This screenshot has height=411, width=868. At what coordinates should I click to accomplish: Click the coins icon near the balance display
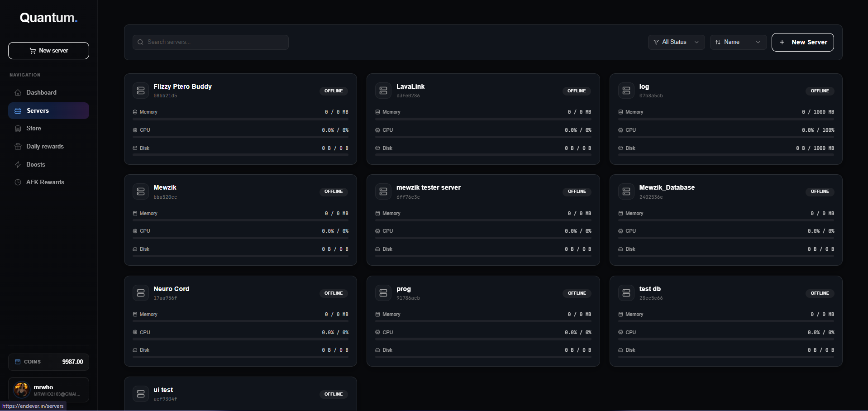(x=17, y=362)
